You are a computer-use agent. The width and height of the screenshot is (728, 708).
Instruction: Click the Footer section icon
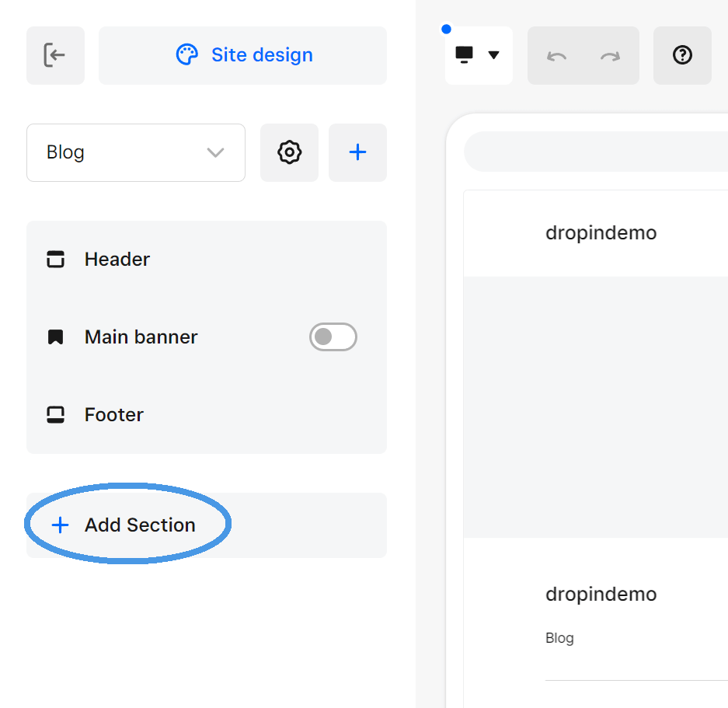coord(55,414)
